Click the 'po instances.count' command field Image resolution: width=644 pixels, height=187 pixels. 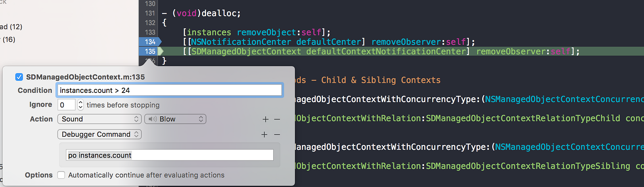coord(169,155)
